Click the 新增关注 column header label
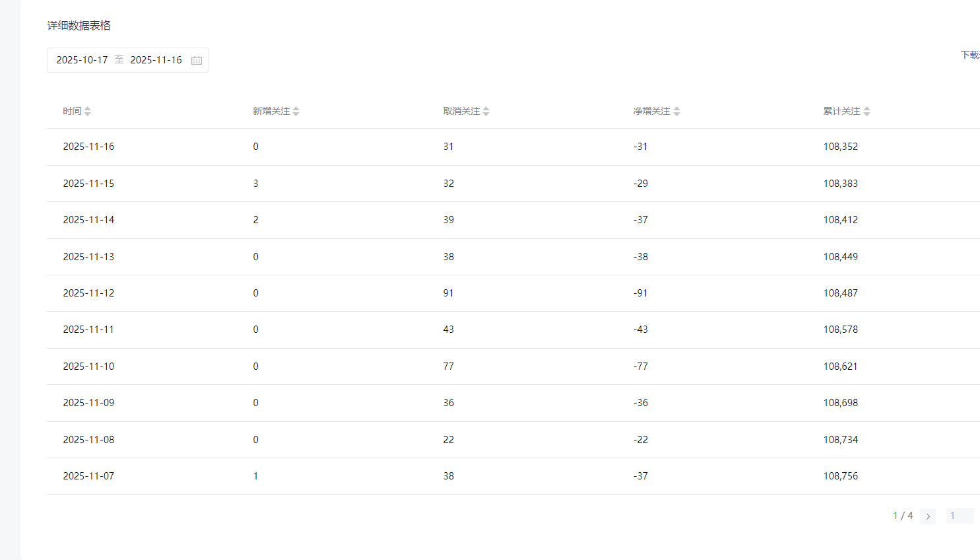Viewport: 980px width, 560px height. (x=271, y=112)
